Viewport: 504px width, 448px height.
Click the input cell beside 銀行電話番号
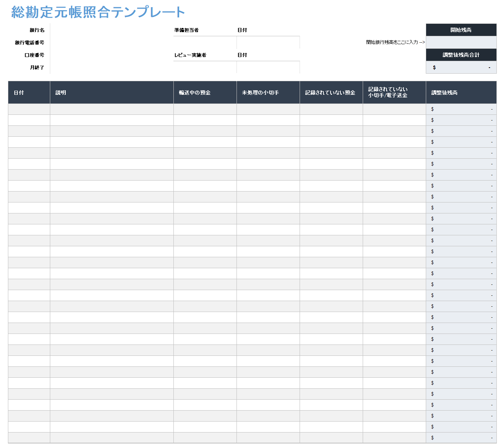[111, 43]
